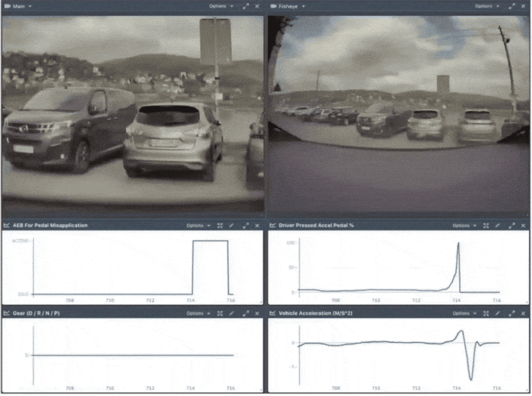
Task: Fit the Driver Pressed Accel Pedal chart to data
Action: click(486, 225)
